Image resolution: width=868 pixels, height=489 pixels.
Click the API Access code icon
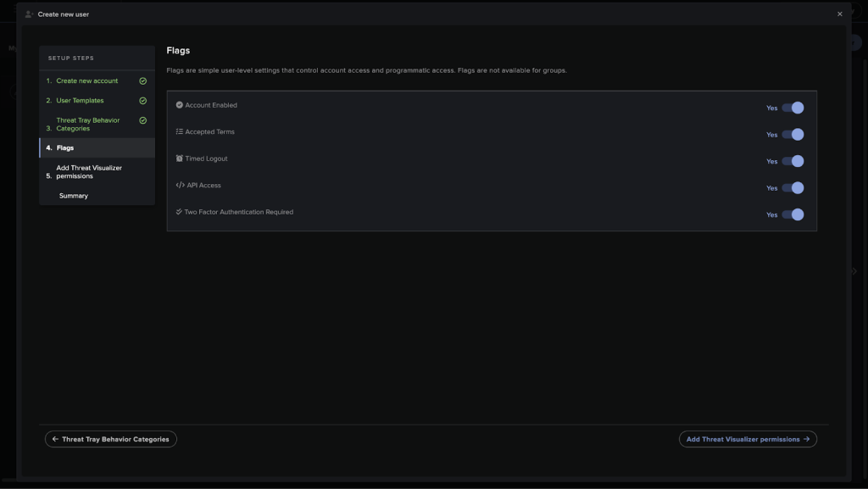pyautogui.click(x=180, y=186)
